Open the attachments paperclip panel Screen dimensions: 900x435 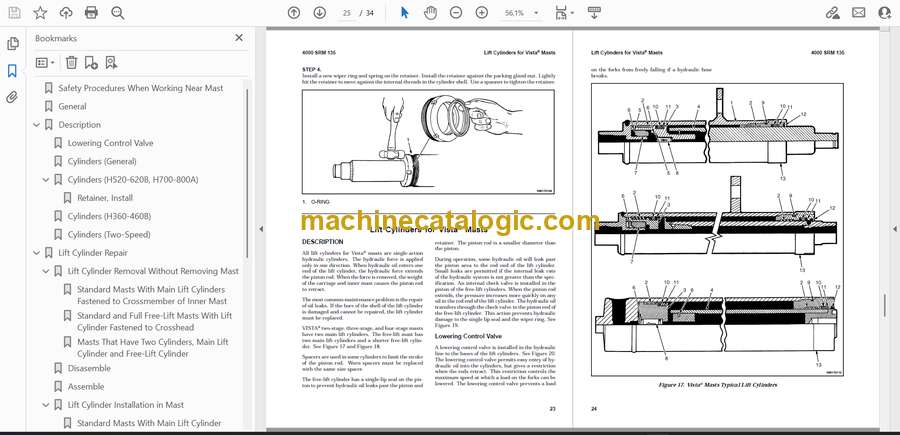click(12, 97)
